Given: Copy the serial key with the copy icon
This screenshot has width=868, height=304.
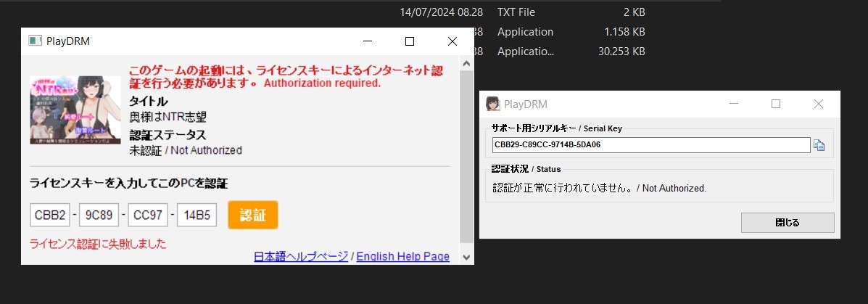Looking at the screenshot, I should click(819, 145).
